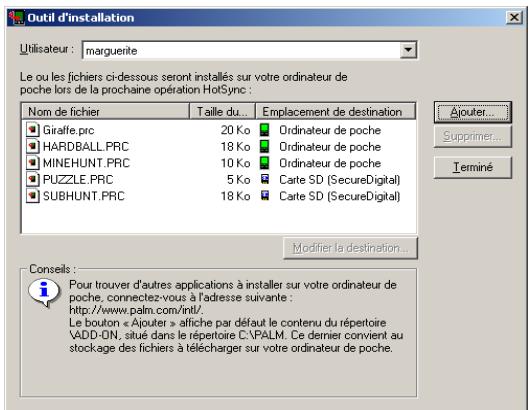Click the 18 Ko size of SUBHUNT.PRC
The height and width of the screenshot is (410, 528).
click(235, 196)
